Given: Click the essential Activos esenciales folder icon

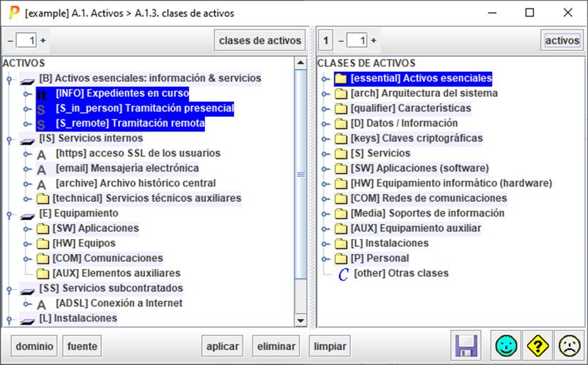Looking at the screenshot, I should click(341, 78).
